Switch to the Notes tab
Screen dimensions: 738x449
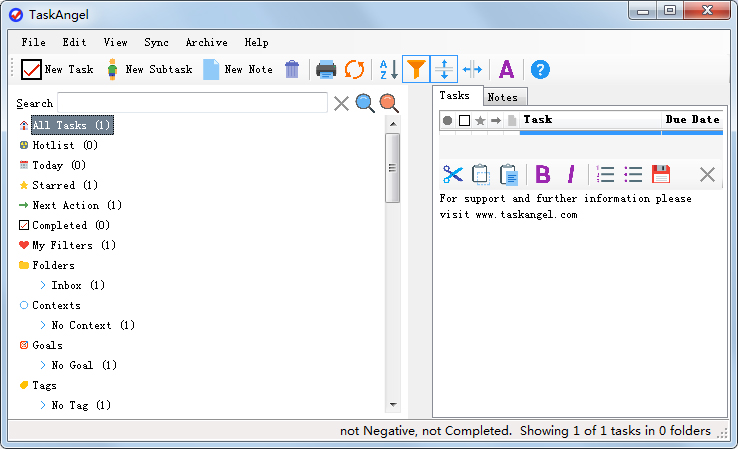[502, 97]
